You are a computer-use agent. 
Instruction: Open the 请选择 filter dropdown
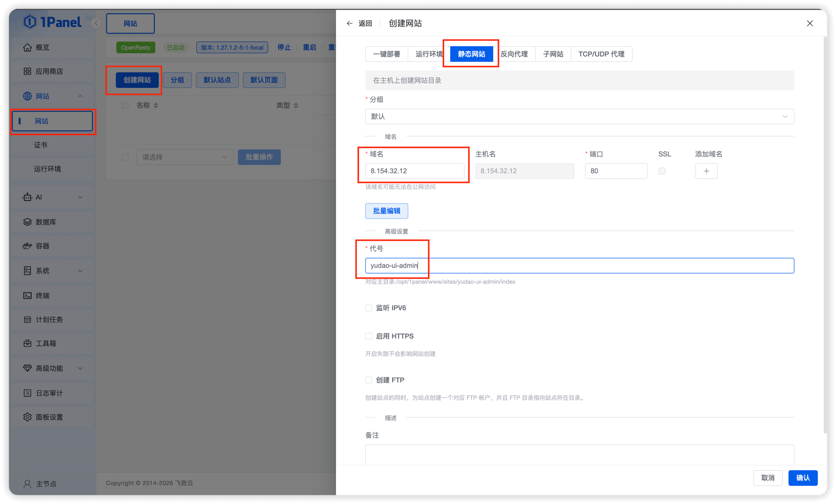click(x=185, y=157)
